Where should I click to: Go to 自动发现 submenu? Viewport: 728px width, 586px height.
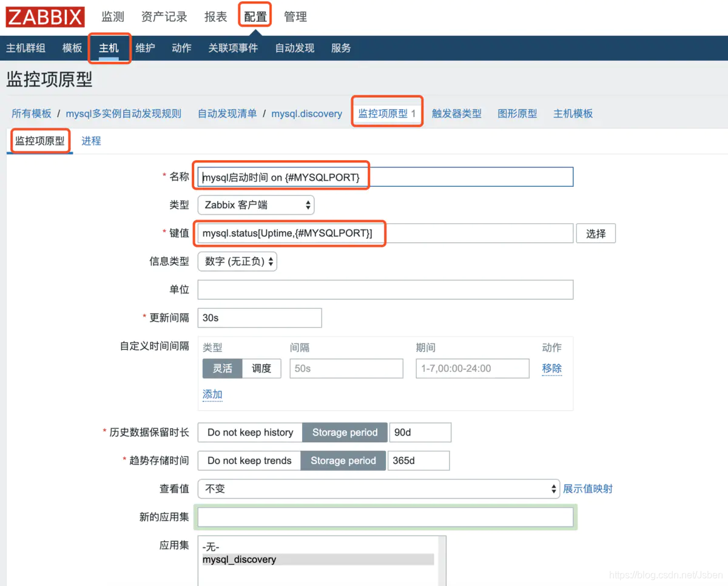point(295,48)
